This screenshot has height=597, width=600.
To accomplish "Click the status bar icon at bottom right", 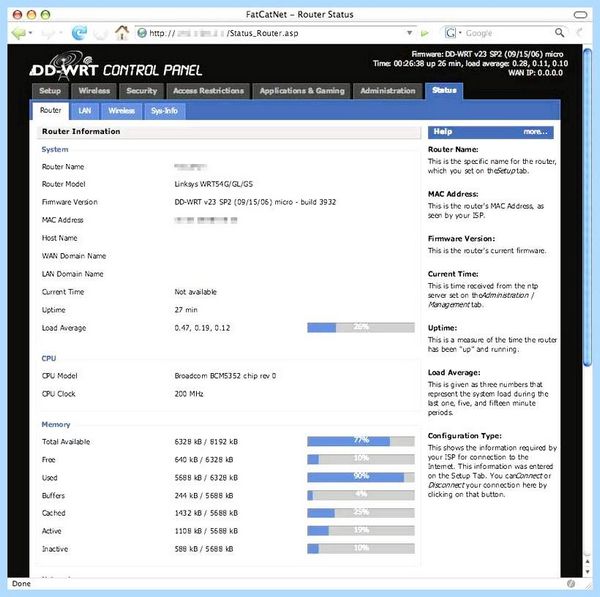I will click(x=571, y=583).
